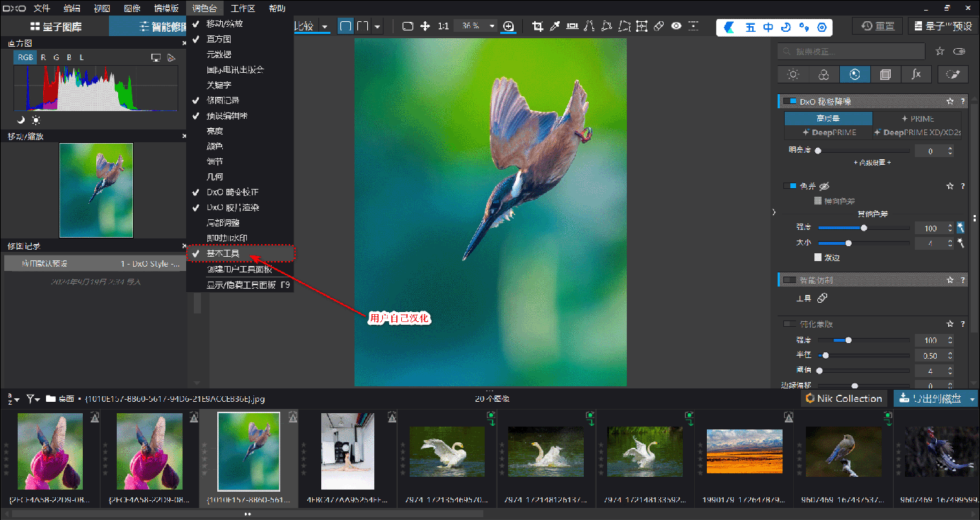Open the split preview mode dropdown arrow
Image resolution: width=980 pixels, height=520 pixels.
click(x=378, y=26)
